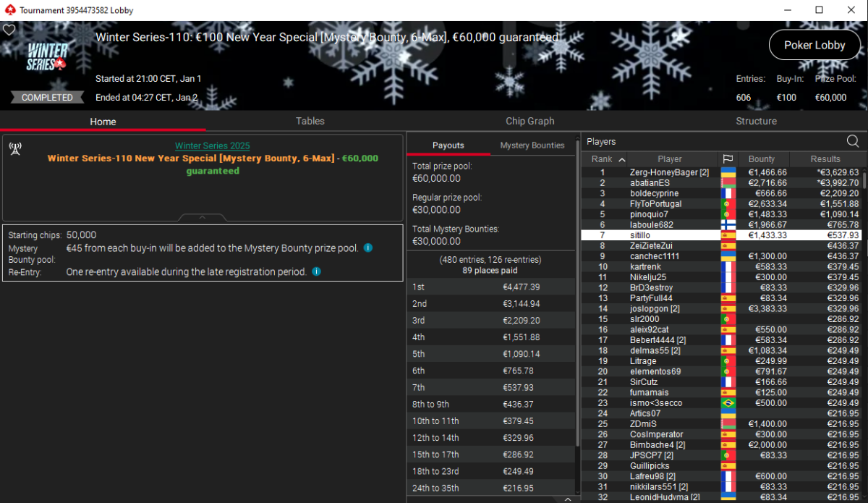Go to the Structure tab
This screenshot has height=503, width=868.
coord(756,121)
